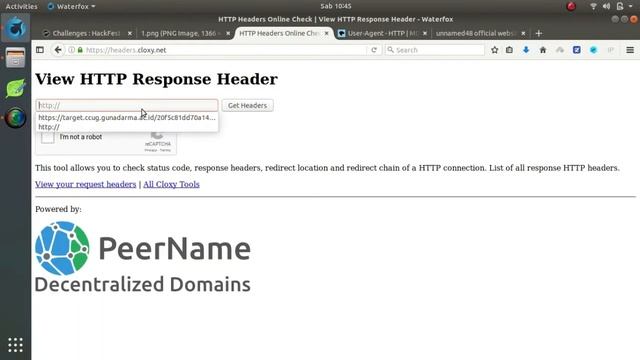Switch to 1.png PNG Image tab
The image size is (640, 360).
(180, 33)
